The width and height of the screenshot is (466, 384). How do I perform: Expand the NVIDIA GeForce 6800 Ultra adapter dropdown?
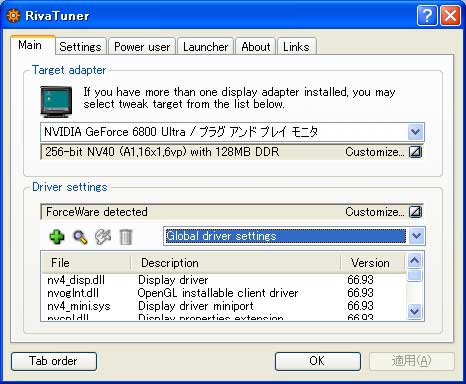(416, 132)
